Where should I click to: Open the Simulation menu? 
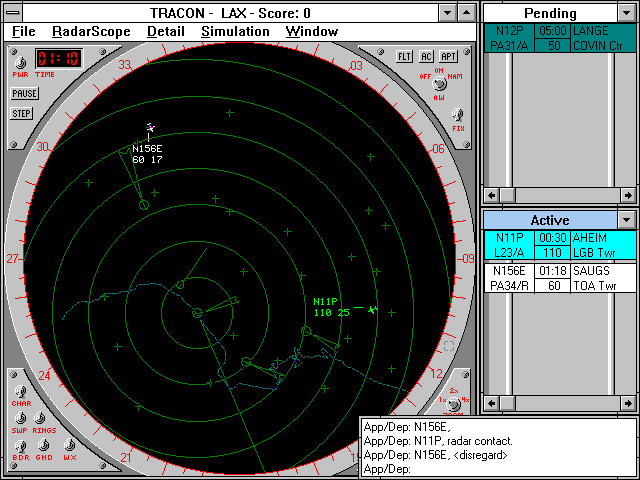pos(235,31)
